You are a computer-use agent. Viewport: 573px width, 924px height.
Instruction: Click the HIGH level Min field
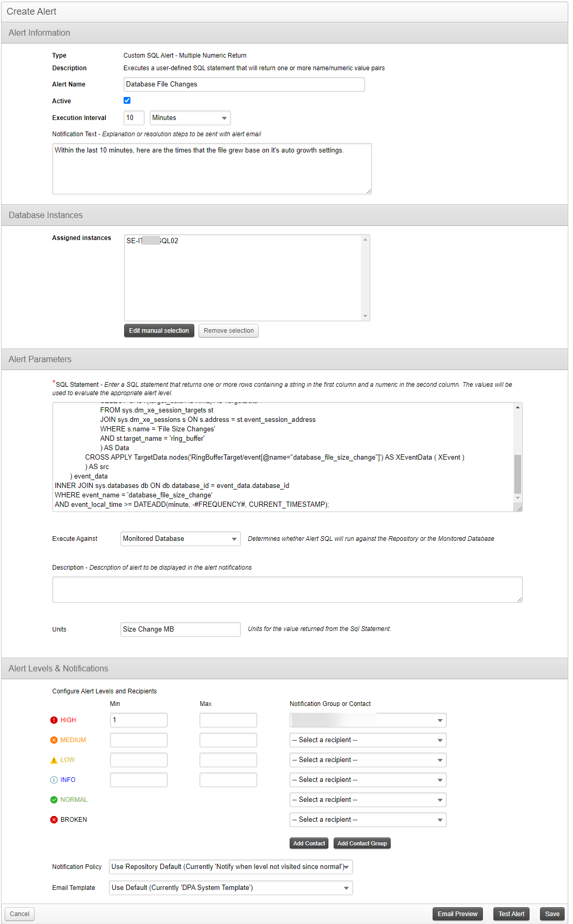click(x=139, y=720)
